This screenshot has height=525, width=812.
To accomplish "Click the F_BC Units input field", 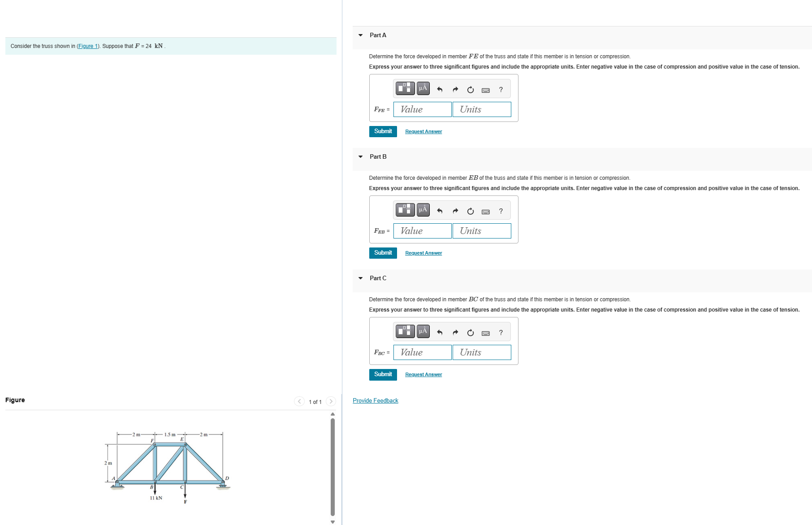I will pyautogui.click(x=482, y=352).
